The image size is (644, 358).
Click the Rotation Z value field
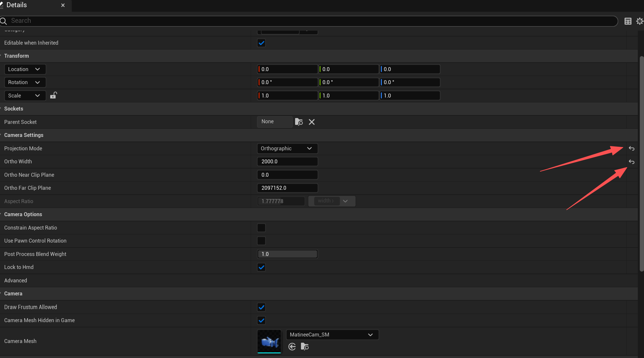[410, 82]
